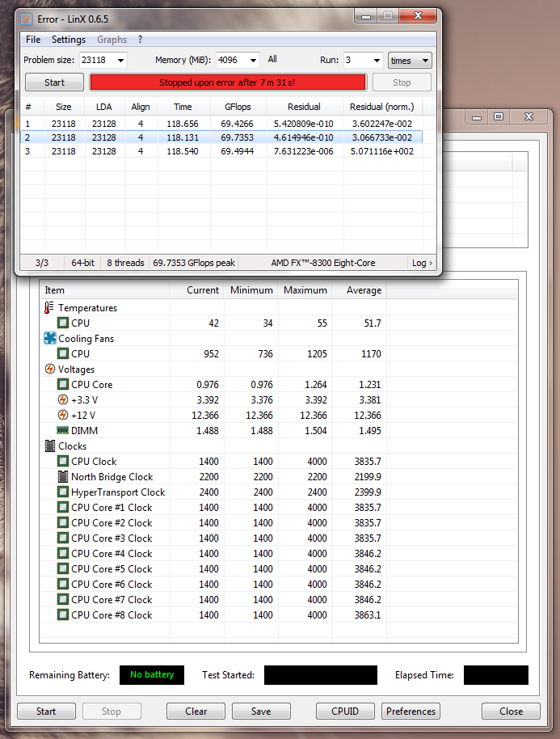Open the File menu in LinX
The width and height of the screenshot is (560, 739).
click(33, 40)
